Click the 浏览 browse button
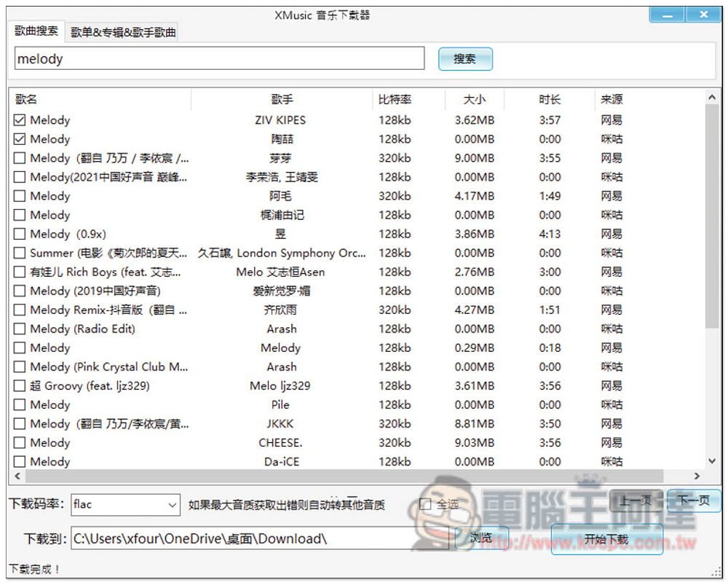 click(x=480, y=538)
